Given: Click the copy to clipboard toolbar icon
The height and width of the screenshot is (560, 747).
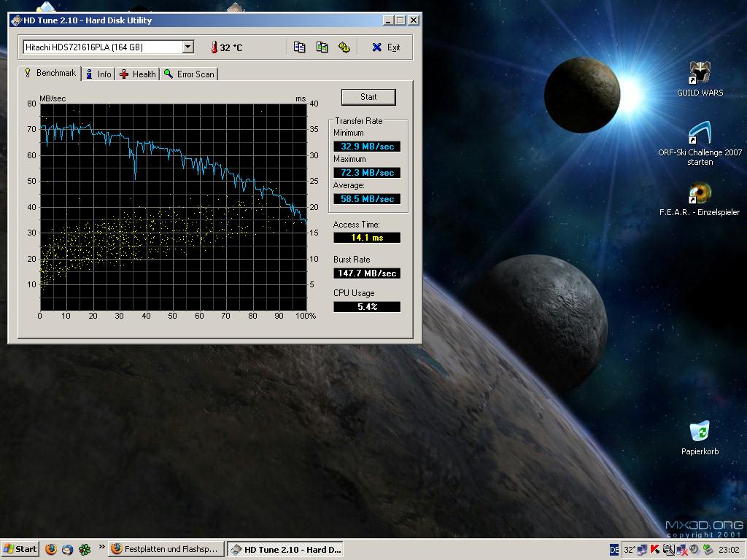Looking at the screenshot, I should coord(299,47).
